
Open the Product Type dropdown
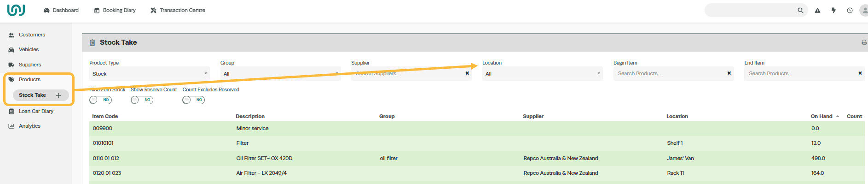click(x=150, y=74)
